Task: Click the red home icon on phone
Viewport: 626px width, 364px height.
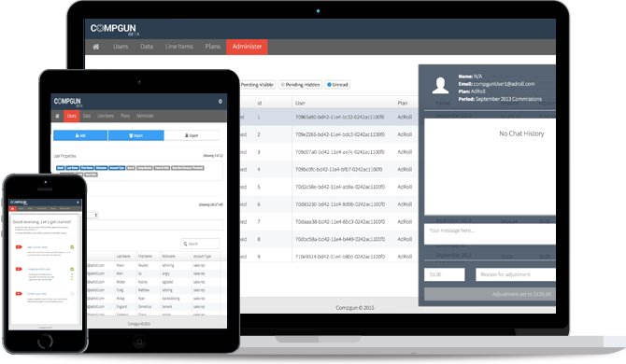Action: 12,208
